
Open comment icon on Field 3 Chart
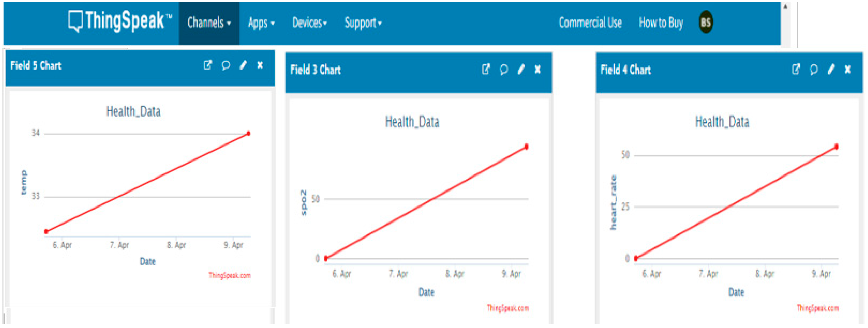(x=504, y=69)
